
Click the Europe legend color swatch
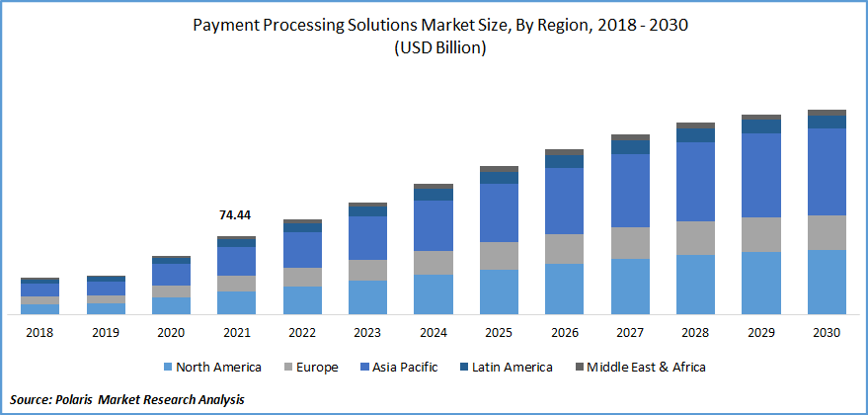pos(288,367)
